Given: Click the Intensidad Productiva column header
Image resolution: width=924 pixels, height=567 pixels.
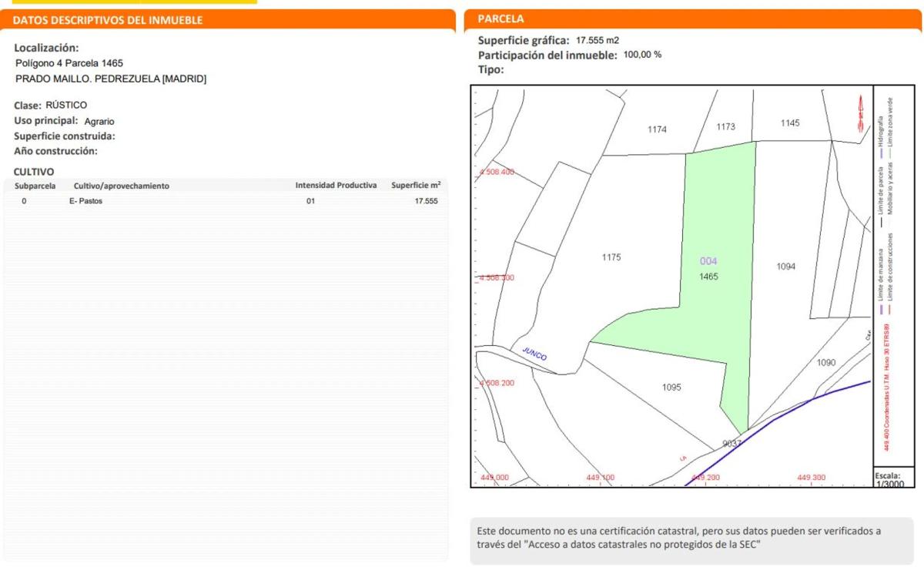Looking at the screenshot, I should (336, 186).
